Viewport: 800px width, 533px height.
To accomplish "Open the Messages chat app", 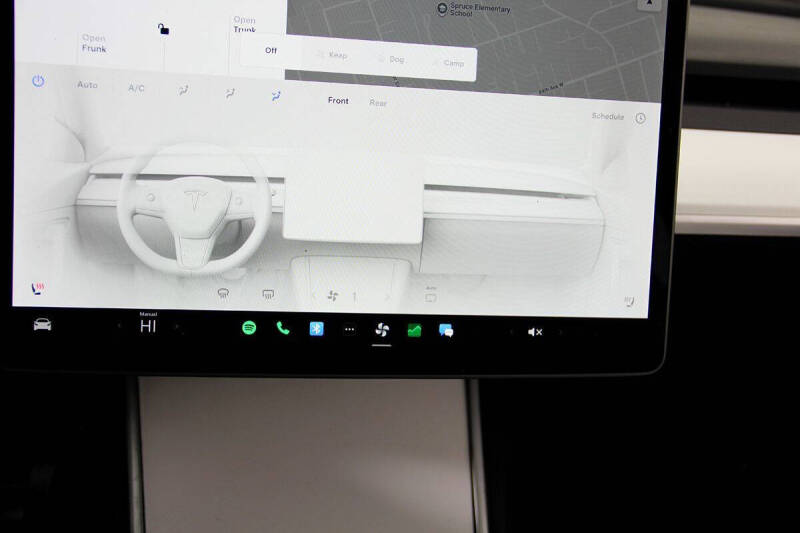I will pyautogui.click(x=446, y=331).
